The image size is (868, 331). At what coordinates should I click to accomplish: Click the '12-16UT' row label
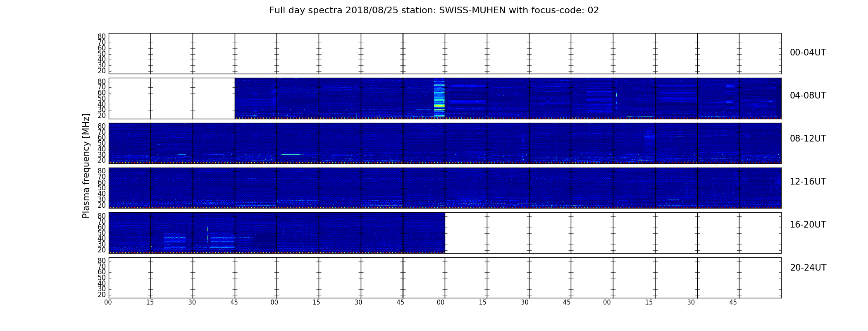pyautogui.click(x=808, y=182)
